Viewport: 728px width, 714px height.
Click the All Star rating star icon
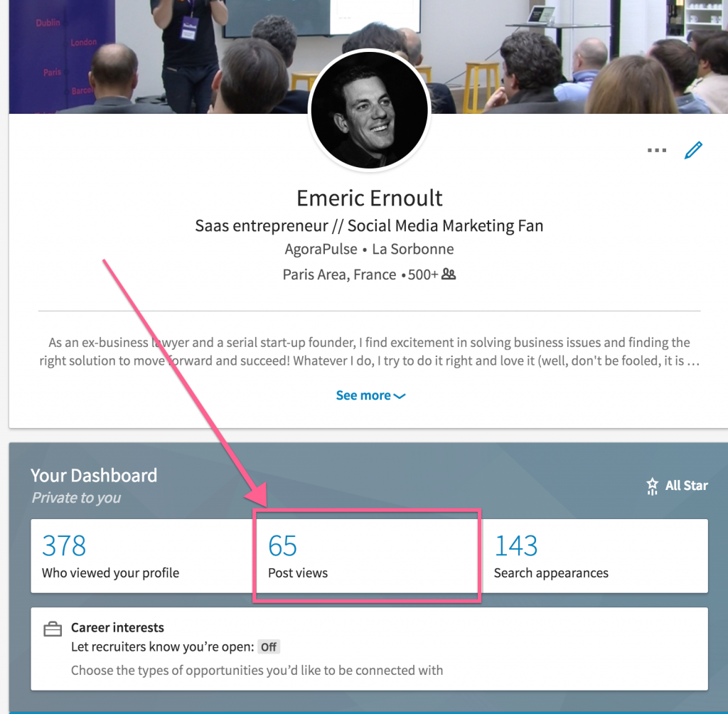click(652, 486)
